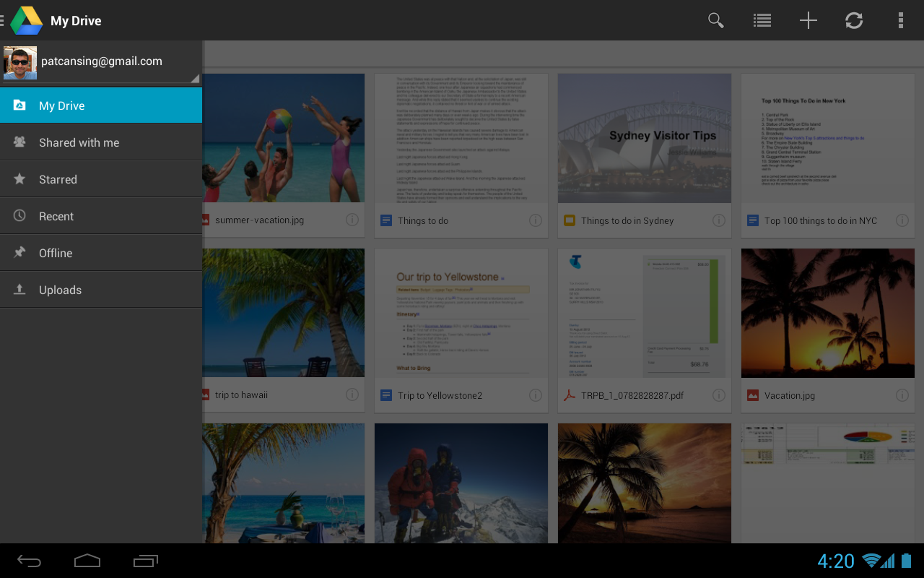The image size is (924, 578).
Task: Click the 4:20 clock in system bar
Action: click(x=836, y=561)
